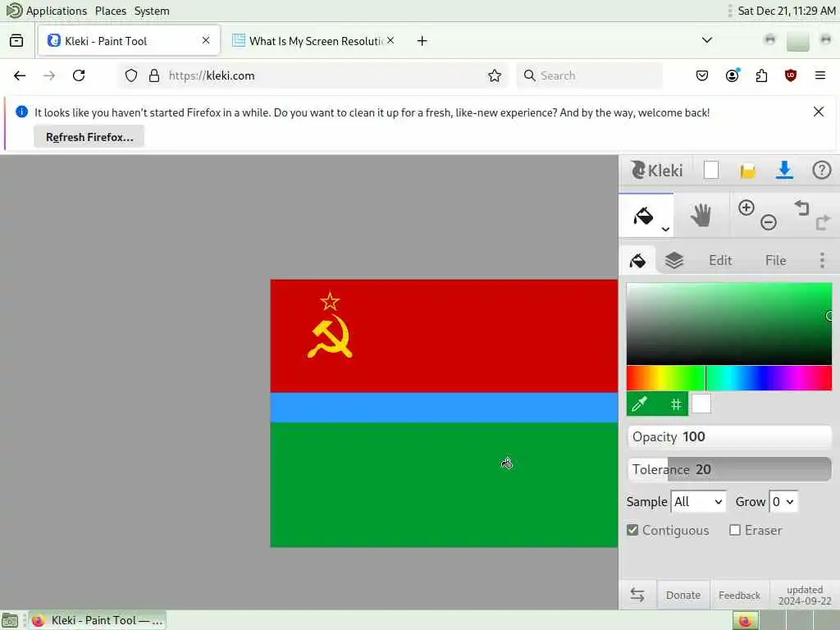Viewport: 840px width, 630px height.
Task: Open the hex color input button
Action: [676, 404]
